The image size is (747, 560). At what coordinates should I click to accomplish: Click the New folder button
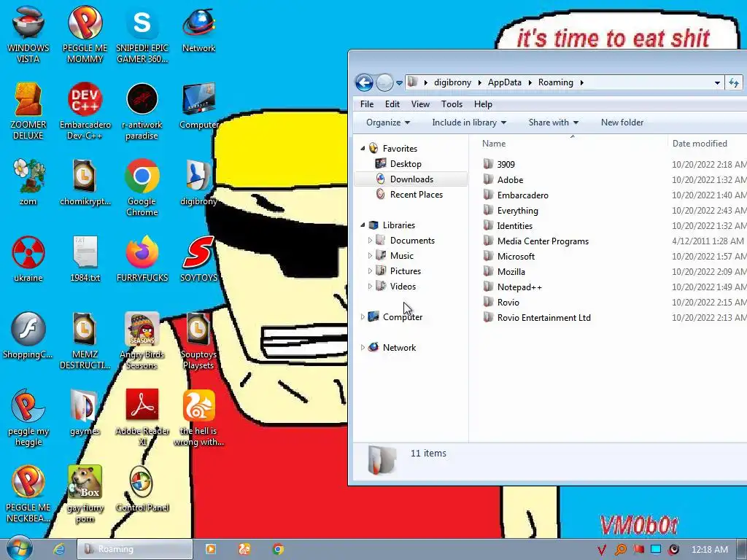click(x=622, y=122)
